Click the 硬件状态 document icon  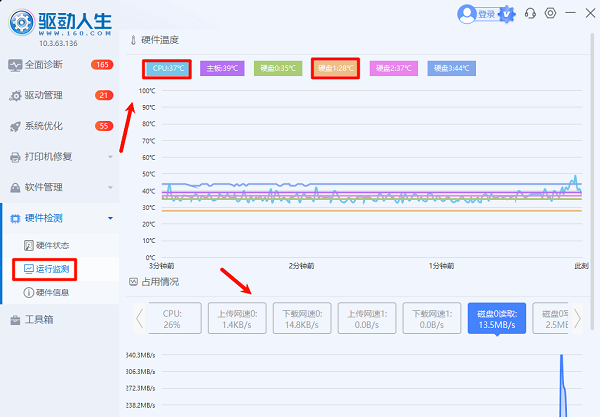tap(29, 246)
